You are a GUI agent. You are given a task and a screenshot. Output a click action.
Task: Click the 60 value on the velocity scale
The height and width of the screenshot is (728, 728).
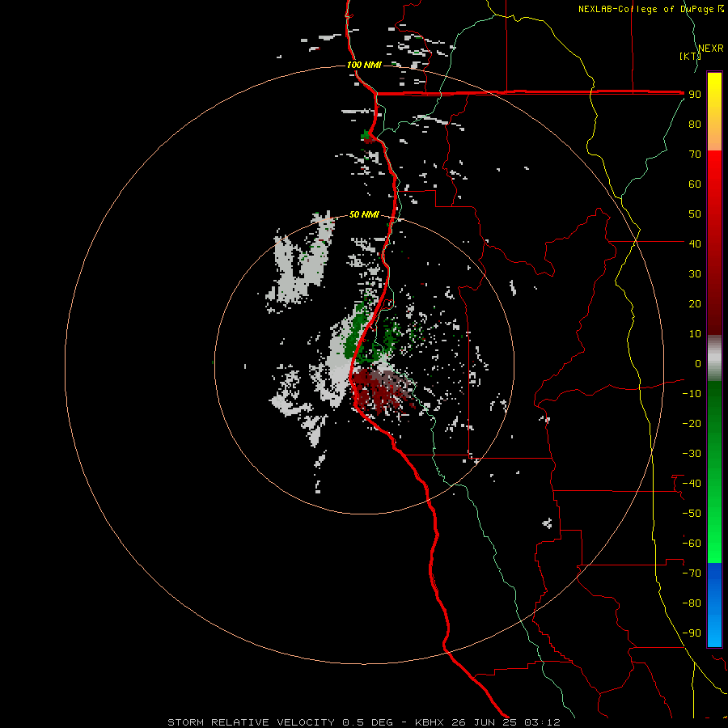pyautogui.click(x=695, y=184)
